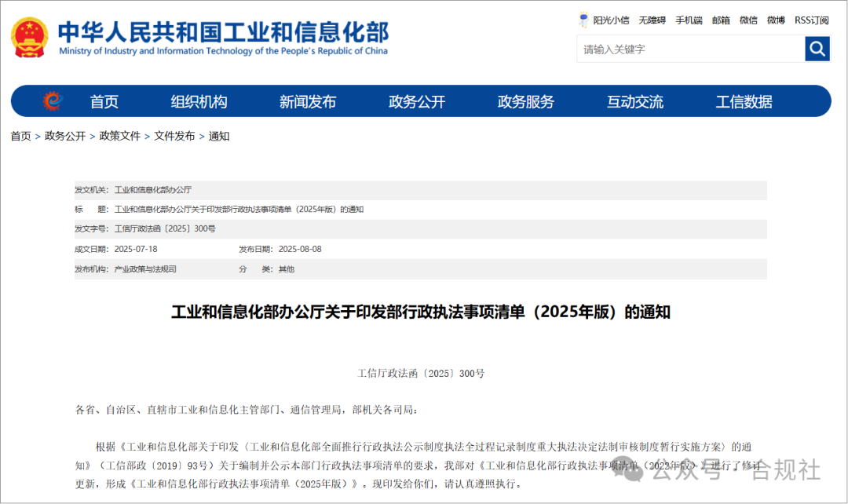Click the 微博 Weibo icon
848x504 pixels.
[776, 20]
